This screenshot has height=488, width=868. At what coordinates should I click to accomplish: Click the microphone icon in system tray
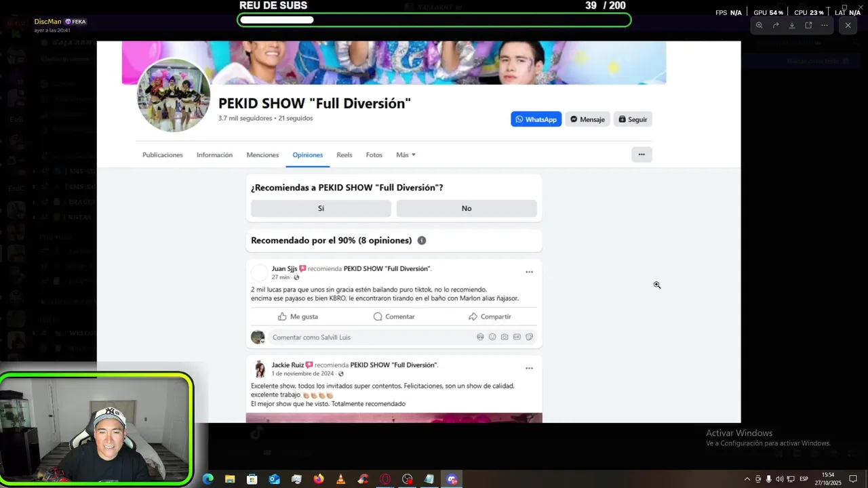tap(768, 479)
